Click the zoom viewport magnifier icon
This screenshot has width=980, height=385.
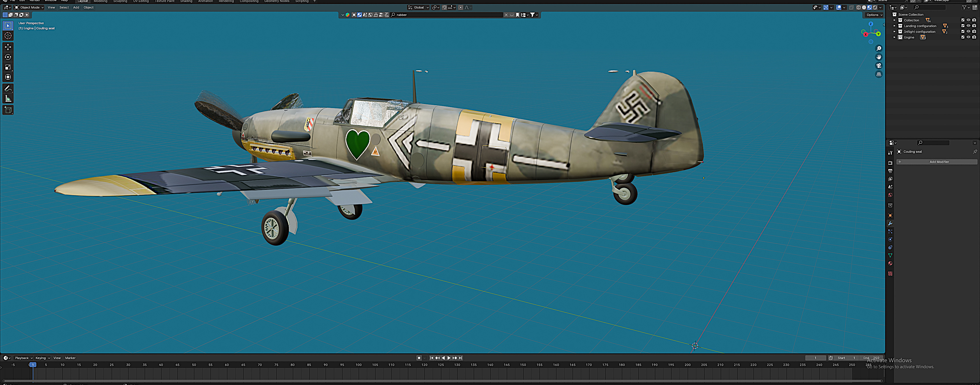879,48
